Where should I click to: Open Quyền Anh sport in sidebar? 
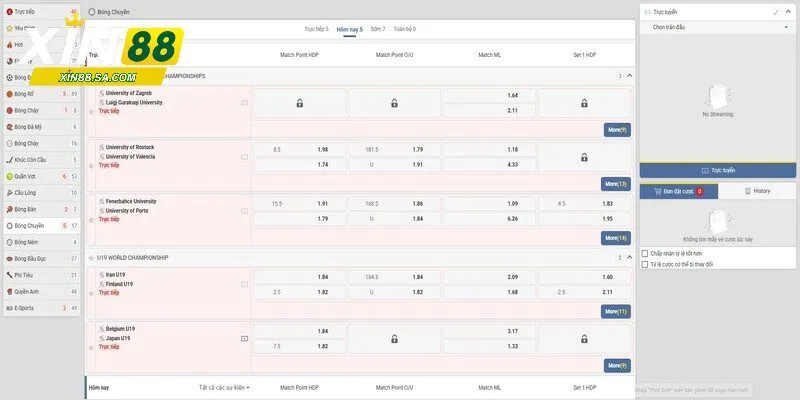point(28,291)
